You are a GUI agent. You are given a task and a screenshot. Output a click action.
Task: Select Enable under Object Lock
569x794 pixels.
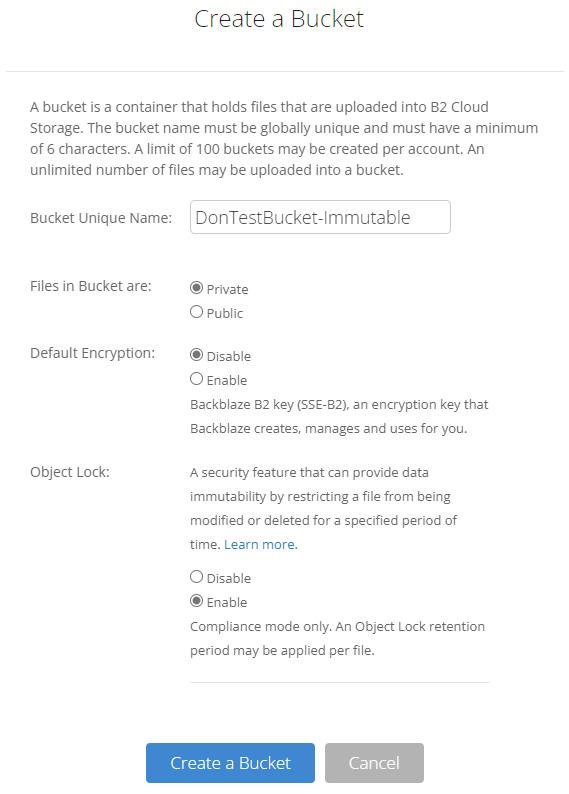tap(196, 601)
